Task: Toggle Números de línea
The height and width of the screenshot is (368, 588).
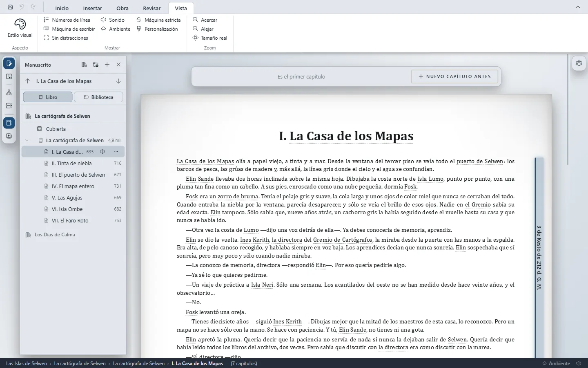Action: pyautogui.click(x=67, y=20)
